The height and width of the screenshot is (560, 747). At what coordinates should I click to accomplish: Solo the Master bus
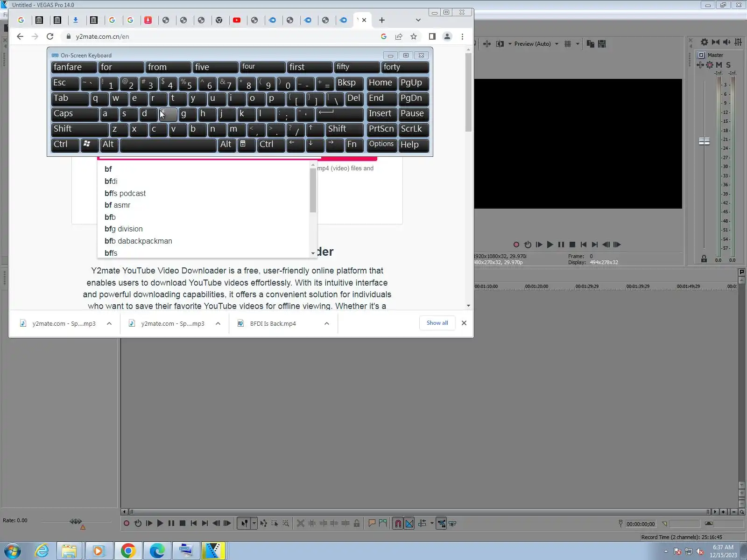click(728, 65)
